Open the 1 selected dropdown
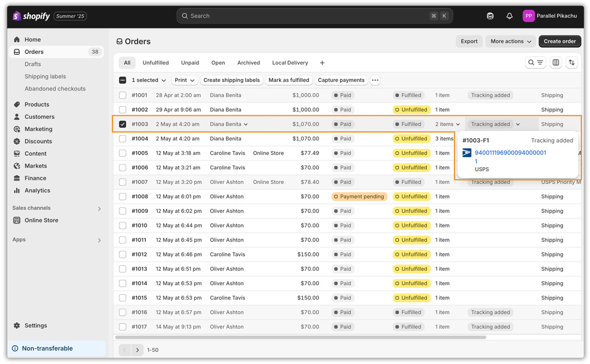Viewport: 590px width, 364px height. point(149,80)
